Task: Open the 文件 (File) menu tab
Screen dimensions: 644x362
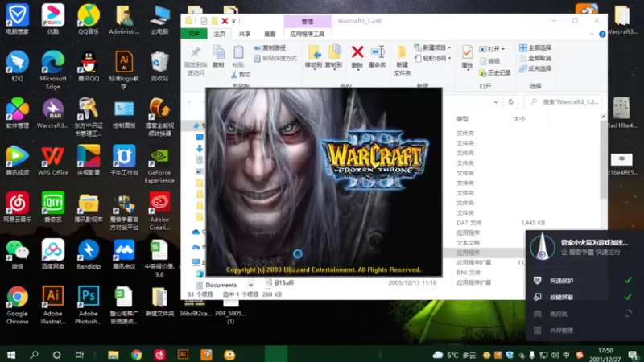Action: (x=194, y=34)
